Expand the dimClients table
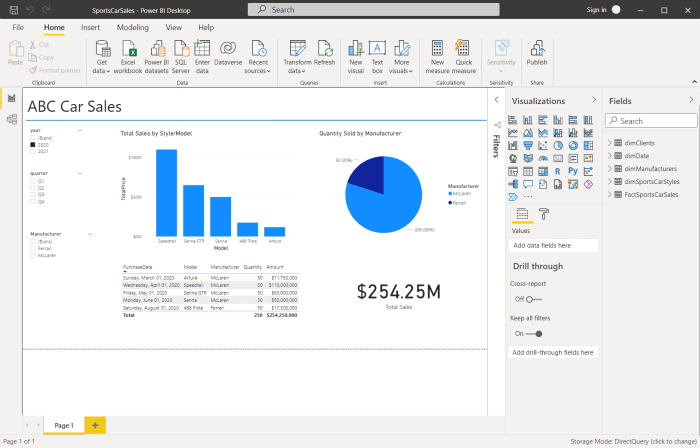Image resolution: width=700 pixels, height=448 pixels. pos(610,143)
